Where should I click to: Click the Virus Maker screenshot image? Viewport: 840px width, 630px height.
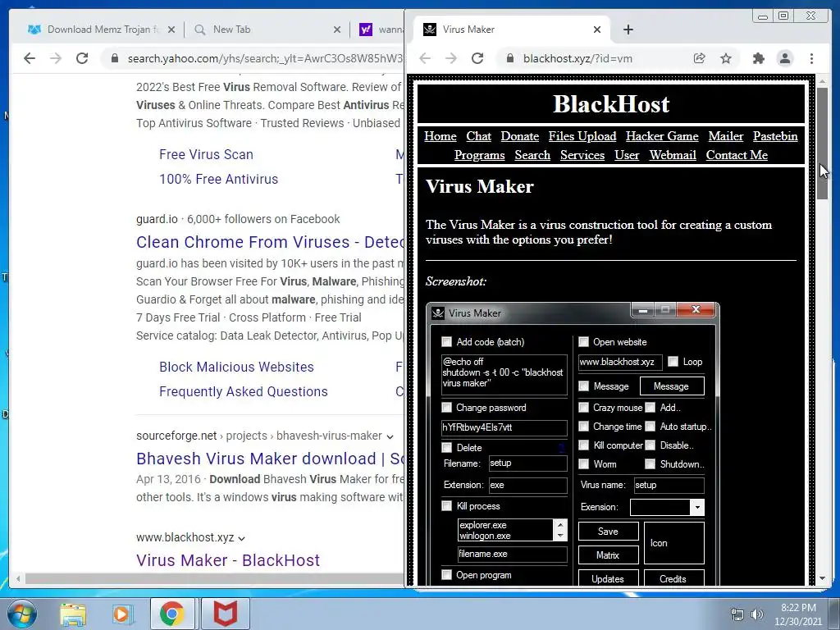point(573,444)
